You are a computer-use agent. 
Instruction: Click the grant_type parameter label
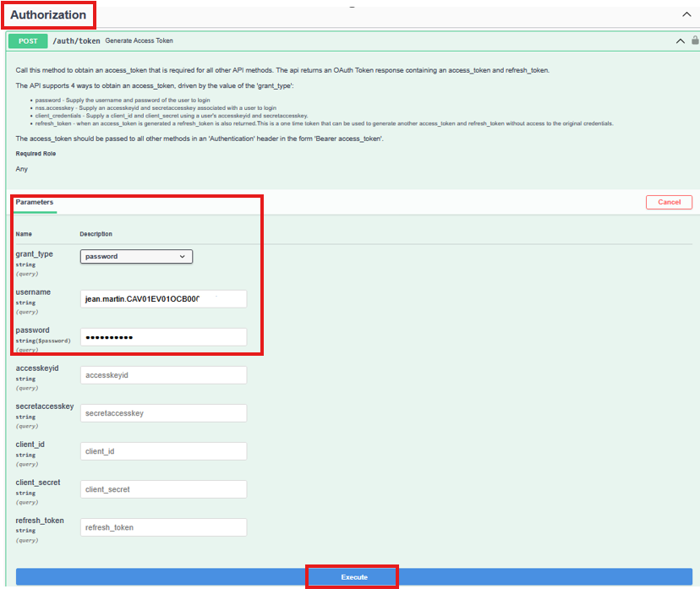point(34,254)
